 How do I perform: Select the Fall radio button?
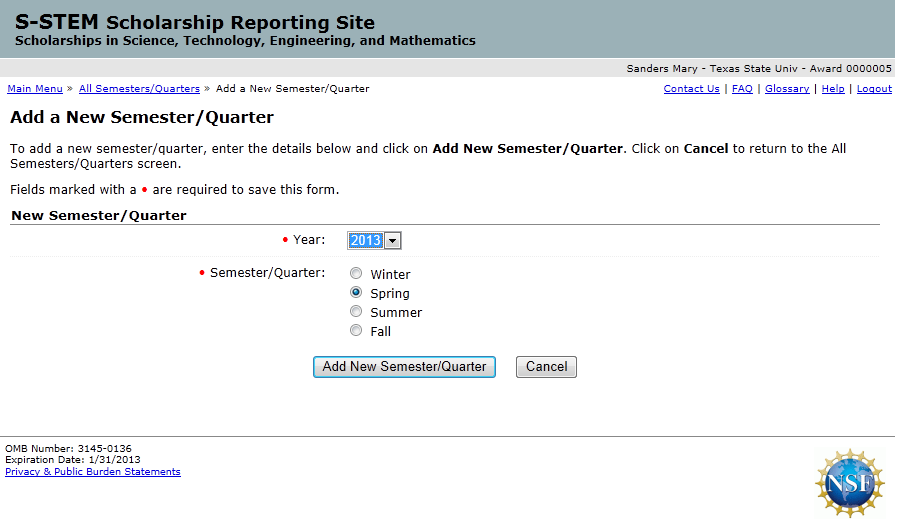(356, 331)
